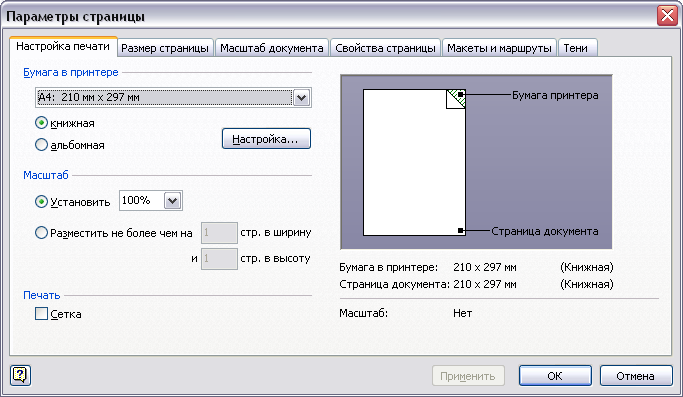This screenshot has width=683, height=397.
Task: Click the Отмена button
Action: tap(636, 376)
